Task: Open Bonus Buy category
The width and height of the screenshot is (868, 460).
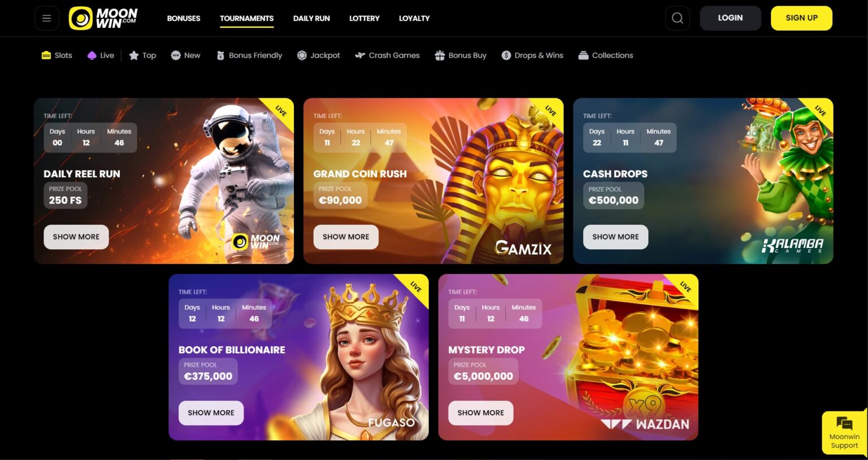Action: click(461, 55)
